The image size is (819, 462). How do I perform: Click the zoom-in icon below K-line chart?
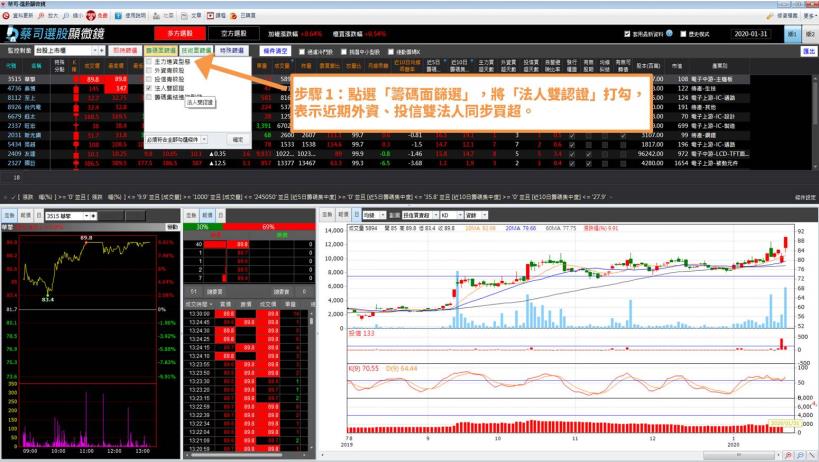click(788, 456)
